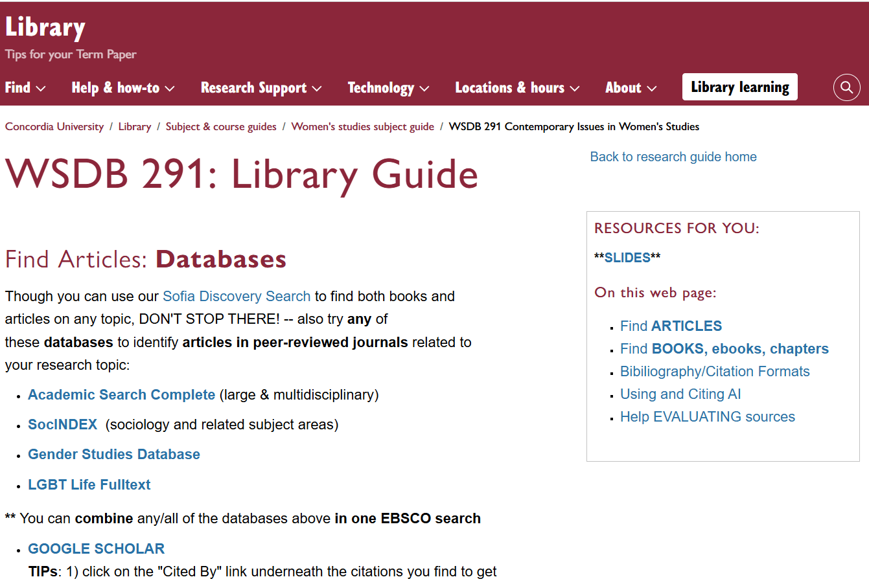
Task: Open the search icon
Action: (846, 87)
